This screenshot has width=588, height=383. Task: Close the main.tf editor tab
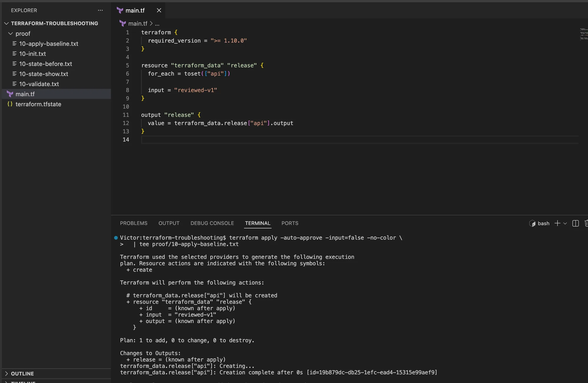pos(159,10)
